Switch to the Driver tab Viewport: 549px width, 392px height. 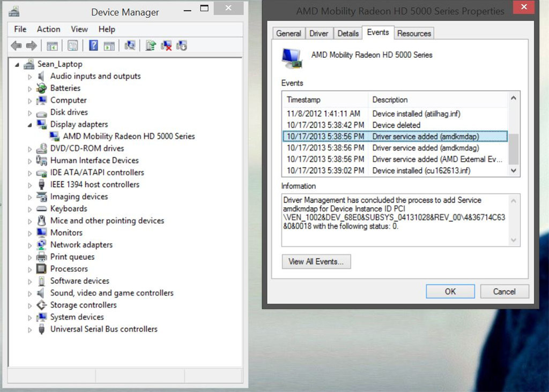[x=319, y=34]
